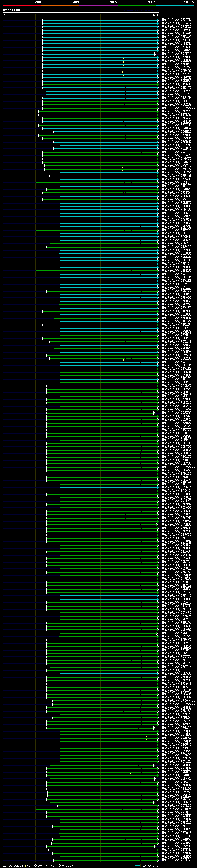The height and width of the screenshot is (868, 197).
Task: Select the label UniRef100_Q9STL4
Action: (x=176, y=152)
